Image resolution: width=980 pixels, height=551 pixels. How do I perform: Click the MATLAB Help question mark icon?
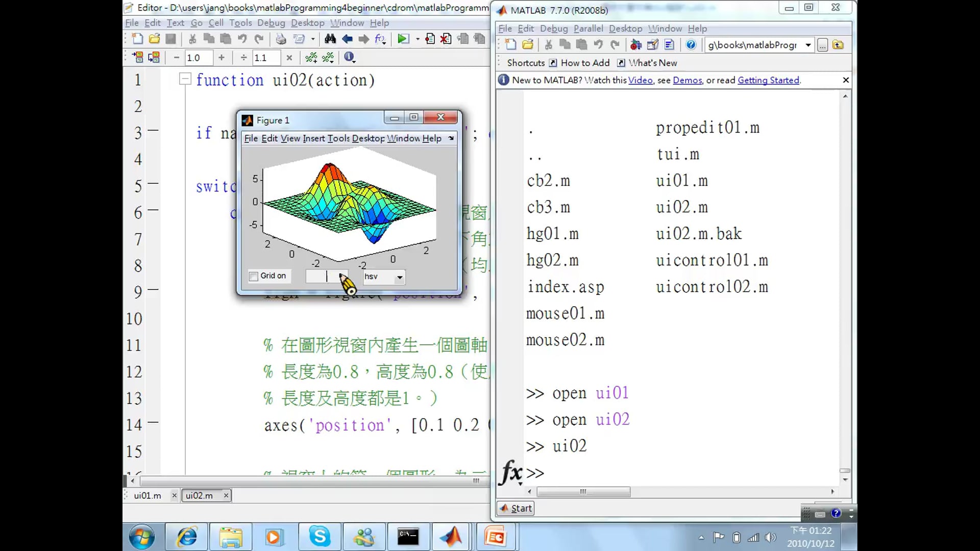691,45
